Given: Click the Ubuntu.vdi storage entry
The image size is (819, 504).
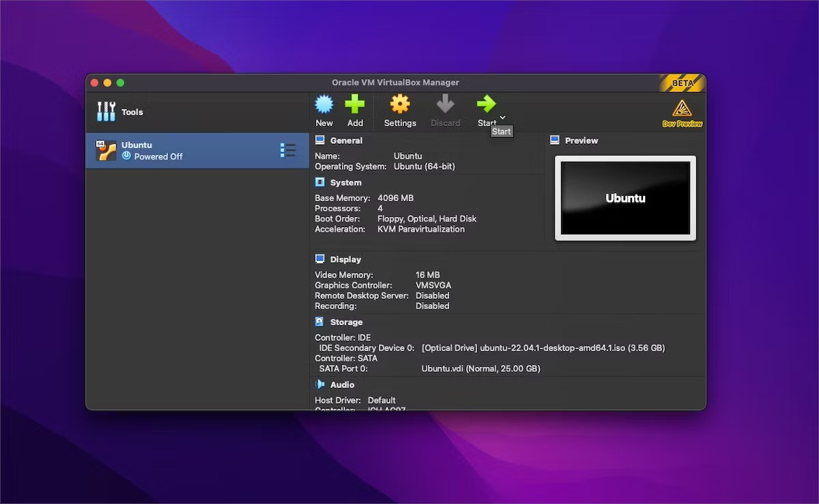Looking at the screenshot, I should [x=480, y=368].
